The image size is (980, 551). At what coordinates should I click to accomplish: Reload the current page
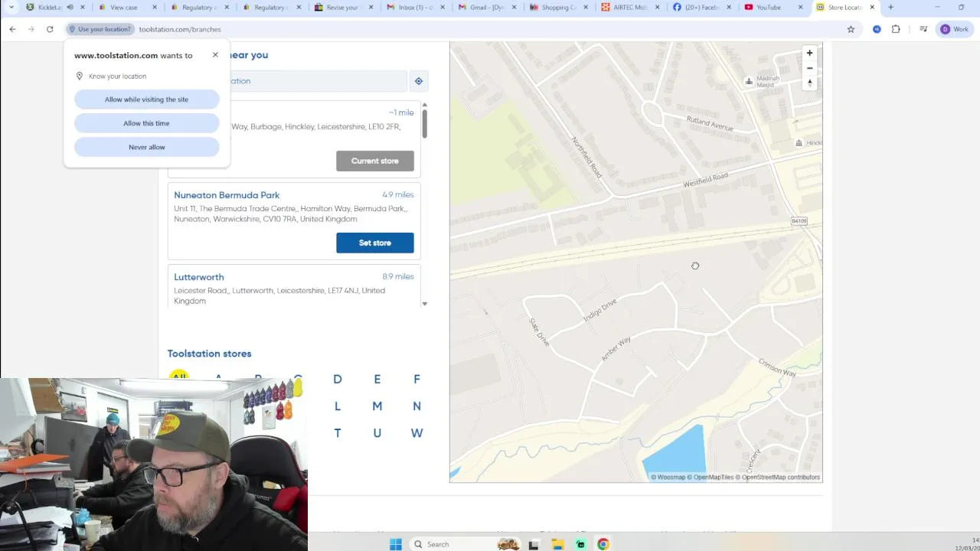click(x=50, y=29)
